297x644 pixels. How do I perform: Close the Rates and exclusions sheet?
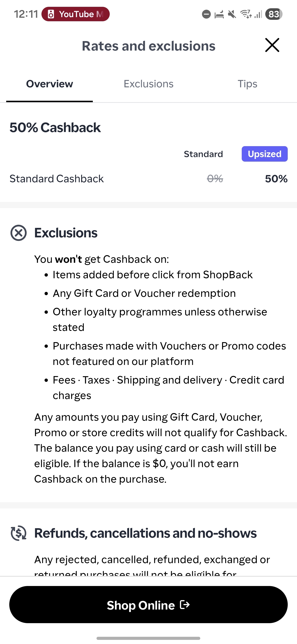click(x=272, y=45)
